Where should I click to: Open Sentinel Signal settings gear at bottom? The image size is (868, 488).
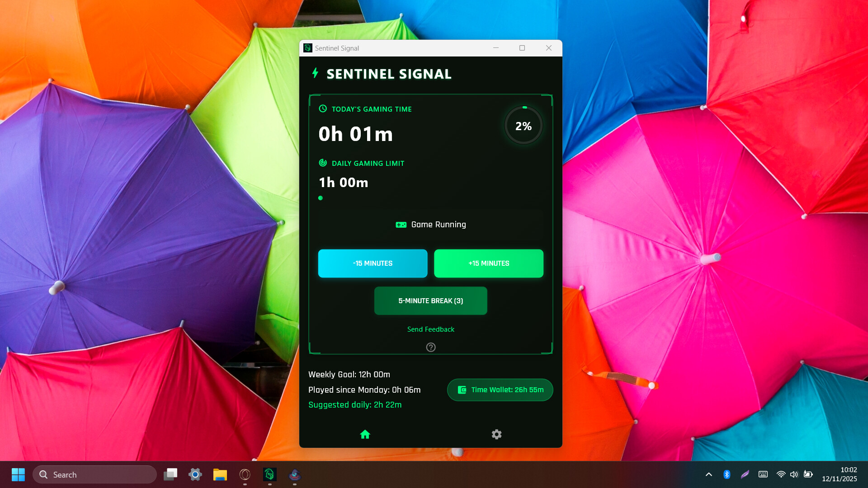coord(496,434)
